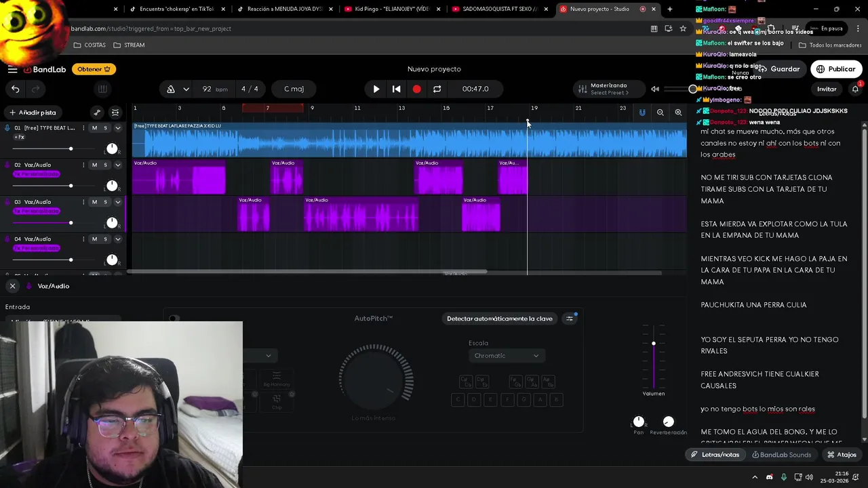Open the virtual MIDI keyboard icon
Viewport: 868px width, 488px height.
click(x=102, y=89)
